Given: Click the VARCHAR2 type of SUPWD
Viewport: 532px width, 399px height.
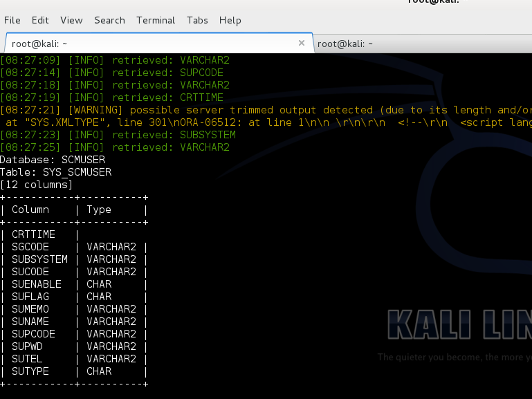Looking at the screenshot, I should [x=111, y=347].
